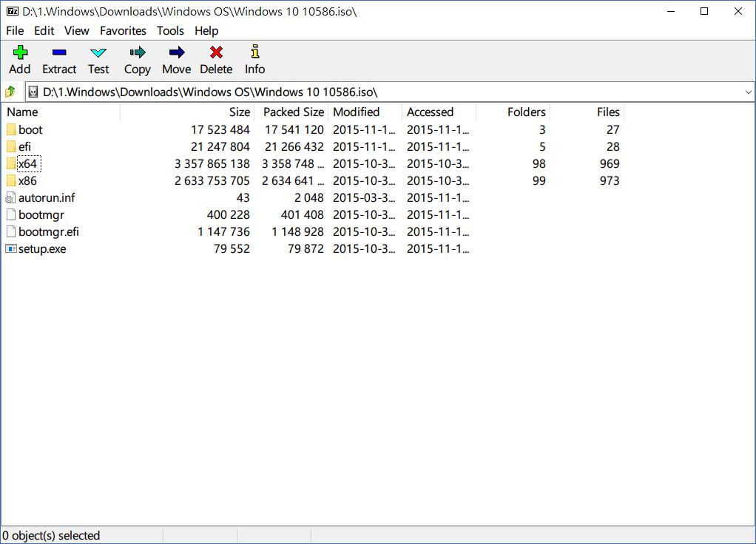Click packed size 17 541 120
The height and width of the screenshot is (544, 756).
point(294,129)
